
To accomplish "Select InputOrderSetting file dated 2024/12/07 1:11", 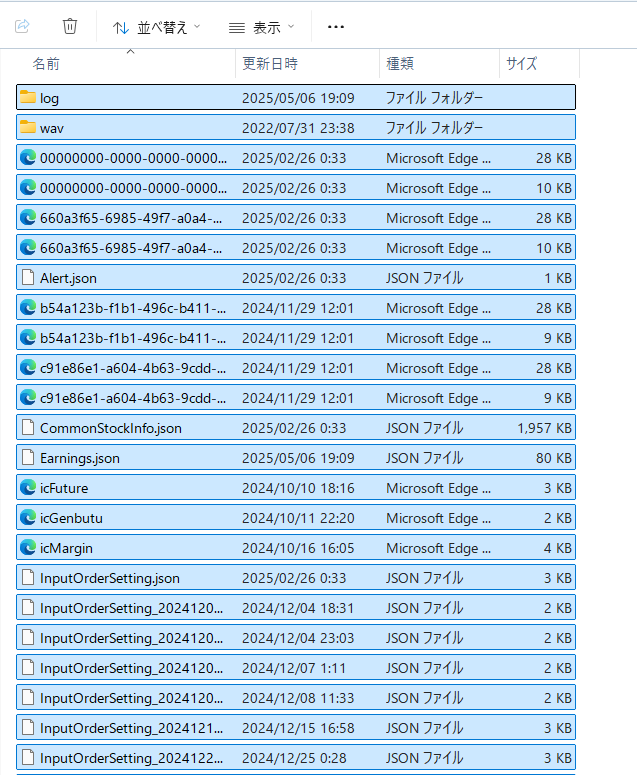I will (131, 669).
